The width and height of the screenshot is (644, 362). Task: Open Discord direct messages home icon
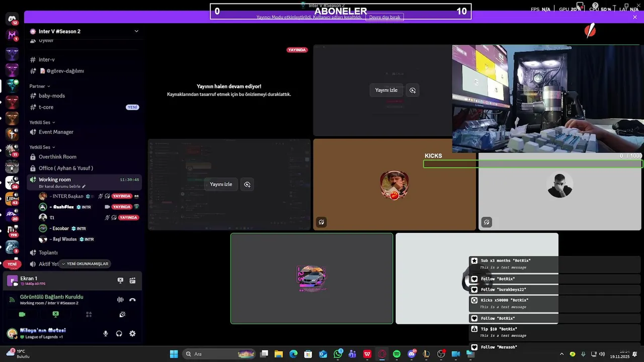(x=12, y=19)
